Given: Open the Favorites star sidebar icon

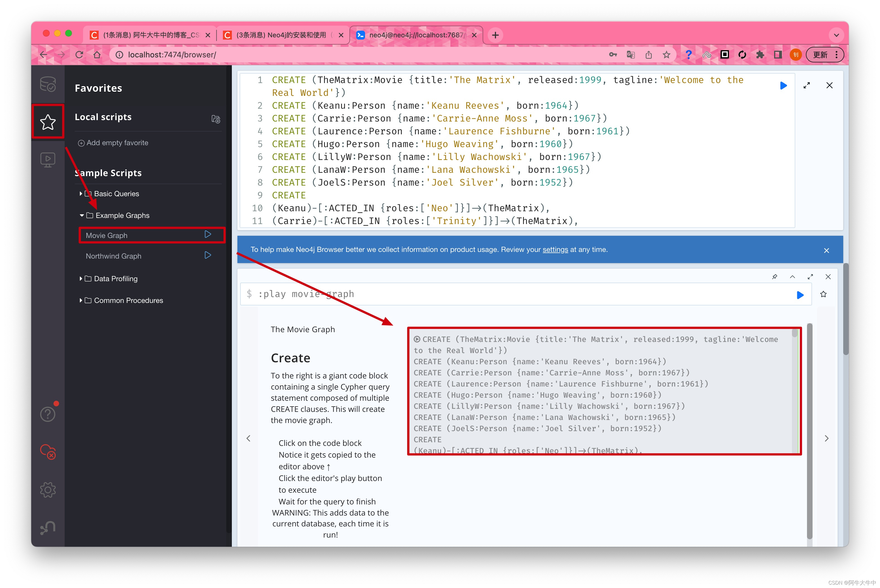Looking at the screenshot, I should [x=48, y=122].
